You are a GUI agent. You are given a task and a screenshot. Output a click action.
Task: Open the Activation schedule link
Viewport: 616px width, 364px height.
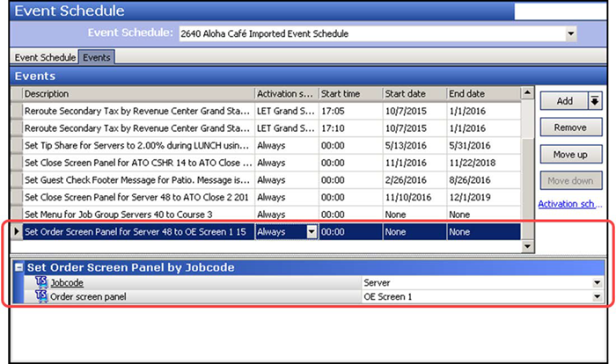[x=569, y=205]
